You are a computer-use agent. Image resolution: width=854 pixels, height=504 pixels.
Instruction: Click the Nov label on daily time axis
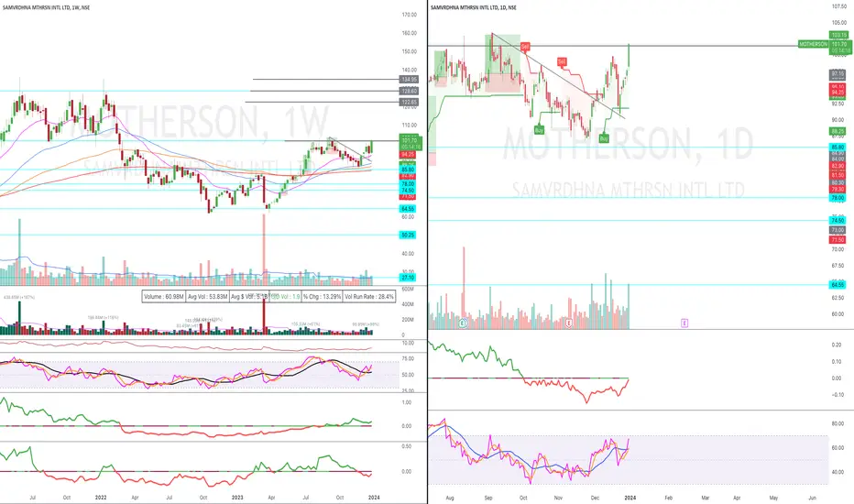pos(558,498)
